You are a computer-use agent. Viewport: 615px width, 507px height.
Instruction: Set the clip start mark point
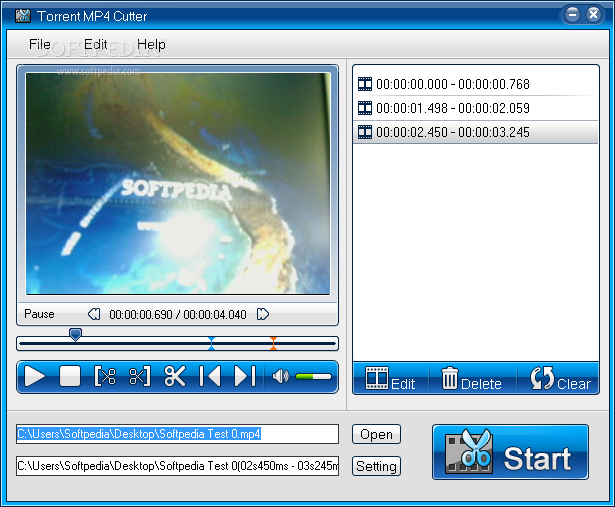(105, 376)
